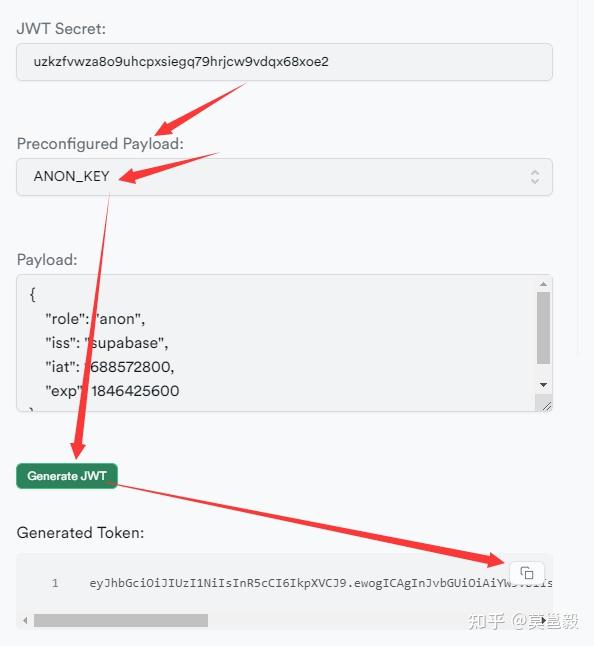Click the Preconfigured Payload label

(x=100, y=144)
